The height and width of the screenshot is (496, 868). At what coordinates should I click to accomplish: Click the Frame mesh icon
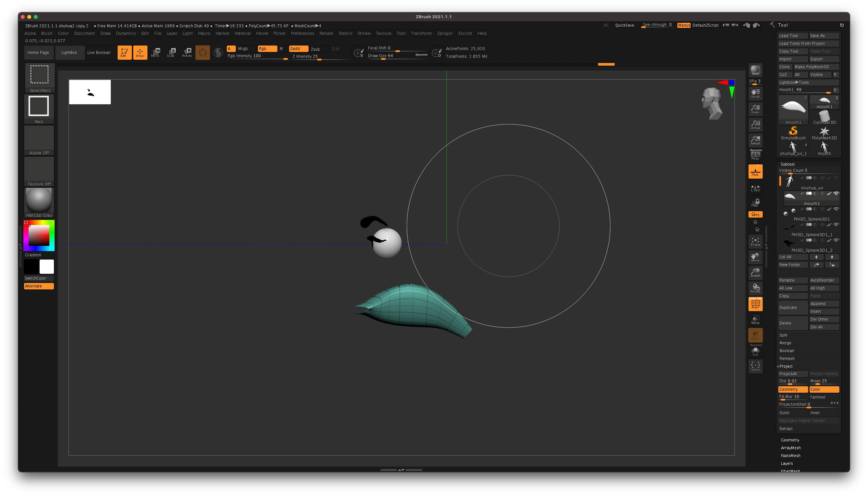(x=755, y=242)
